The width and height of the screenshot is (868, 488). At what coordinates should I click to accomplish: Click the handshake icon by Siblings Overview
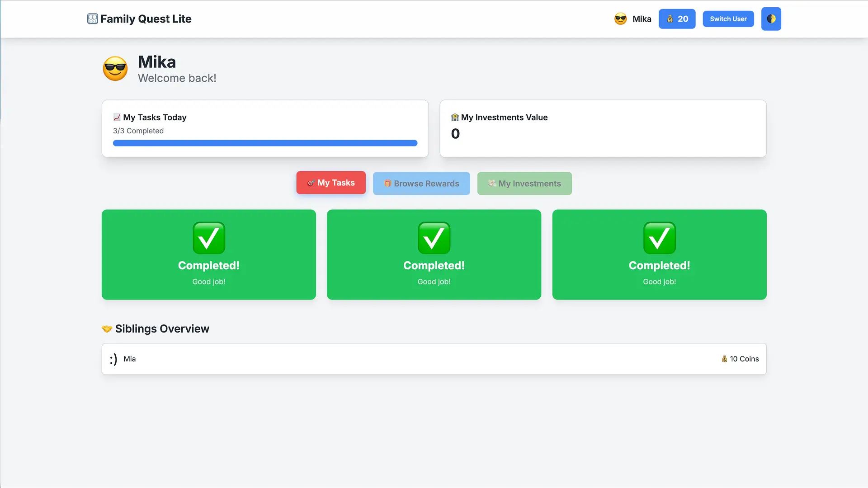107,329
